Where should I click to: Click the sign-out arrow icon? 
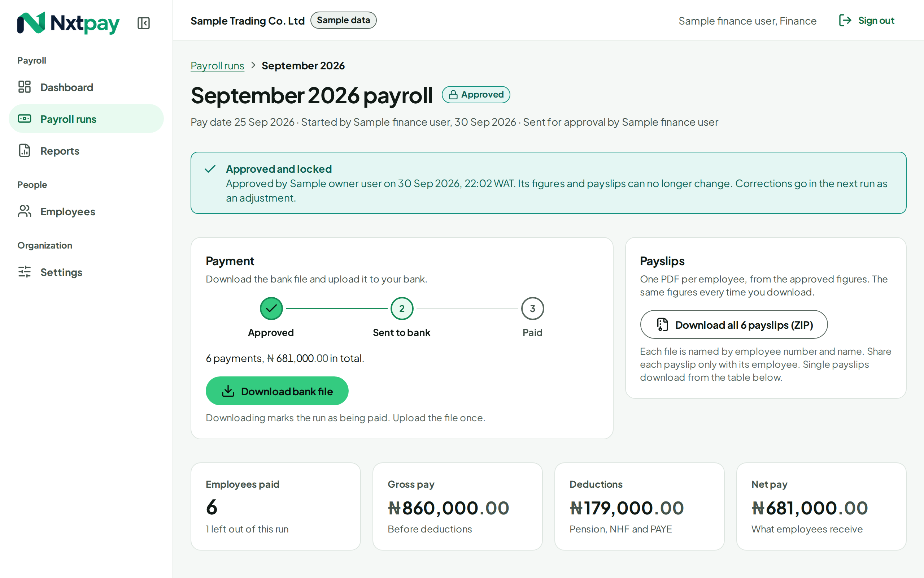coord(845,20)
